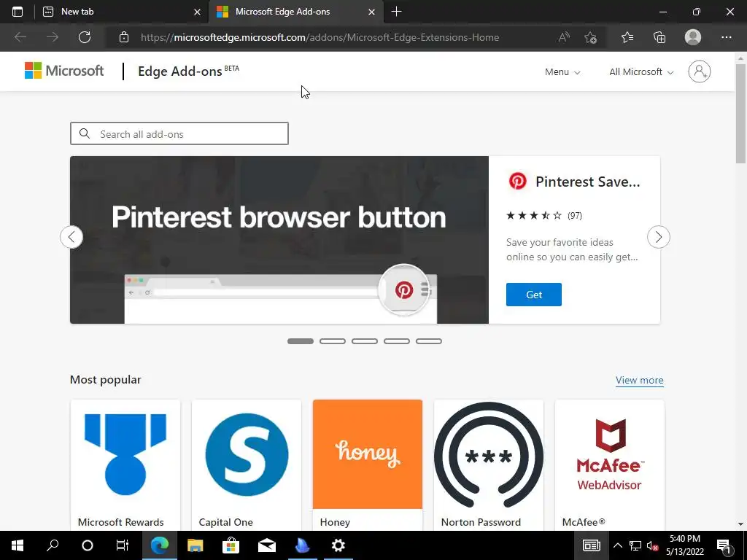Open the Favorites list icon
The image size is (747, 560).
[627, 37]
